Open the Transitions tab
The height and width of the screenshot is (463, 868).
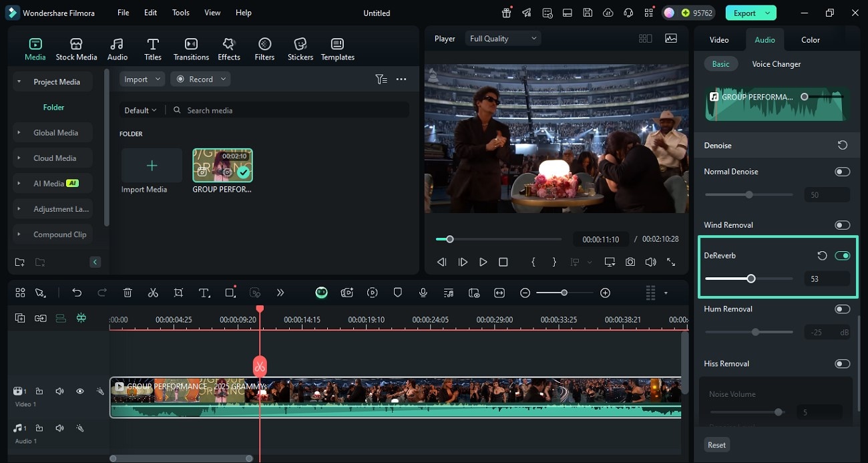191,49
